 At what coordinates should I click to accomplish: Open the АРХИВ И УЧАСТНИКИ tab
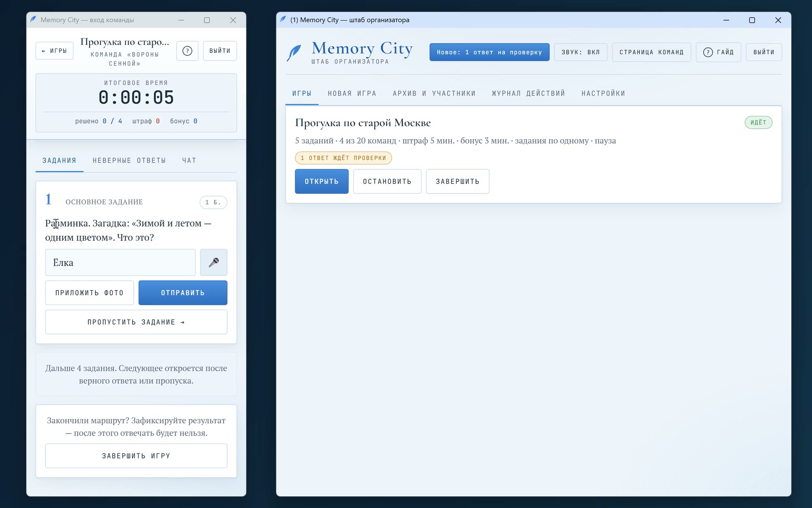(x=434, y=94)
